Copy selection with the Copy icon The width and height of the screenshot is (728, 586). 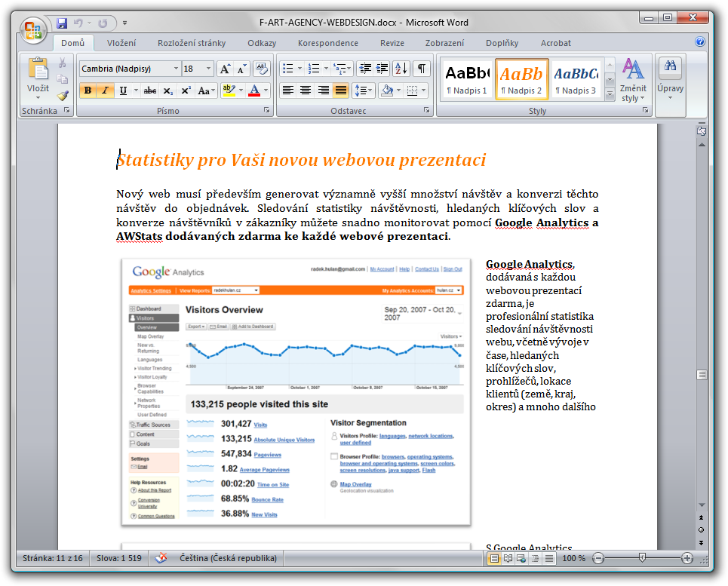(x=62, y=79)
